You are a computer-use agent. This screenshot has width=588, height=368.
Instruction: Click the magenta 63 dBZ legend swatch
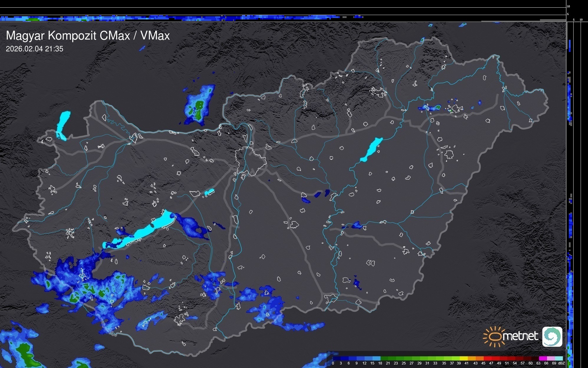[543, 359]
